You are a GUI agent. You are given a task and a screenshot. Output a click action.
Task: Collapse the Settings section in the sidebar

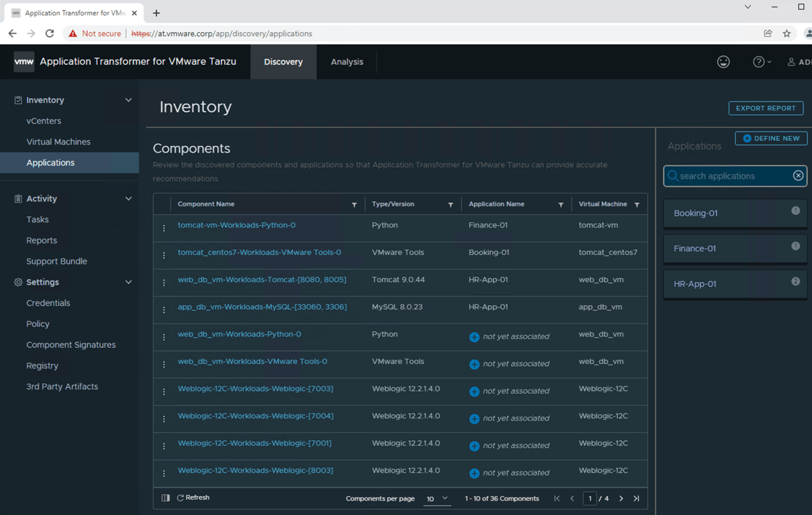coord(129,282)
